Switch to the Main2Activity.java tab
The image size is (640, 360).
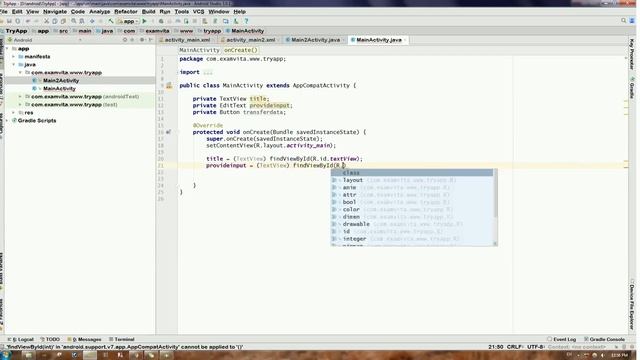(315, 40)
